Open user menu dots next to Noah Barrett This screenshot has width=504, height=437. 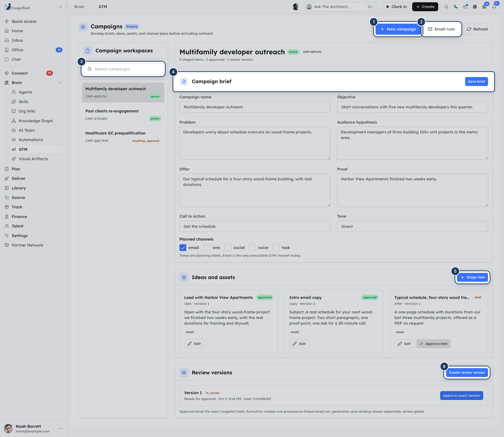pyautogui.click(x=61, y=428)
